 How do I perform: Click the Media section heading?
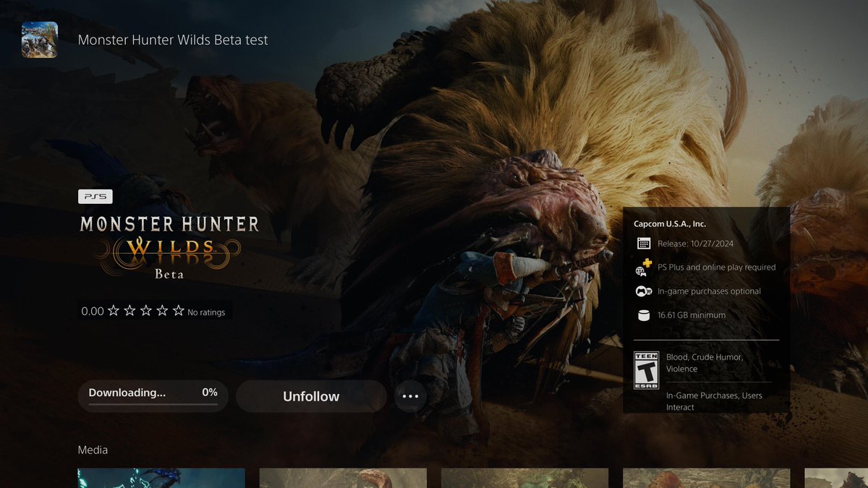(93, 450)
